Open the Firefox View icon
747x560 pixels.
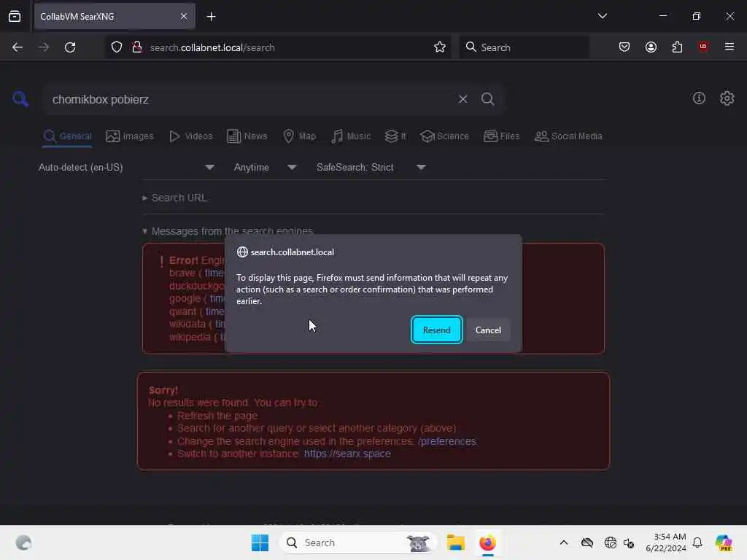(15, 17)
